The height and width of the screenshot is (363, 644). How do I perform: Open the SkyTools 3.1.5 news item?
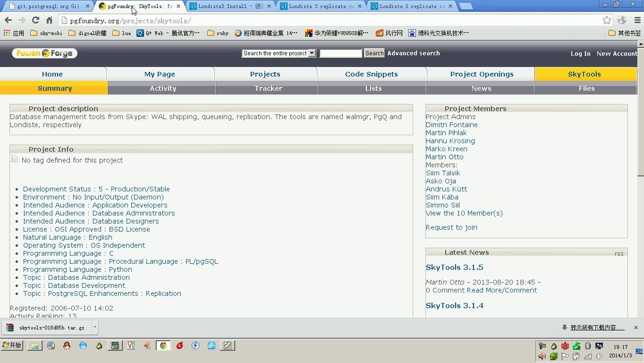455,268
